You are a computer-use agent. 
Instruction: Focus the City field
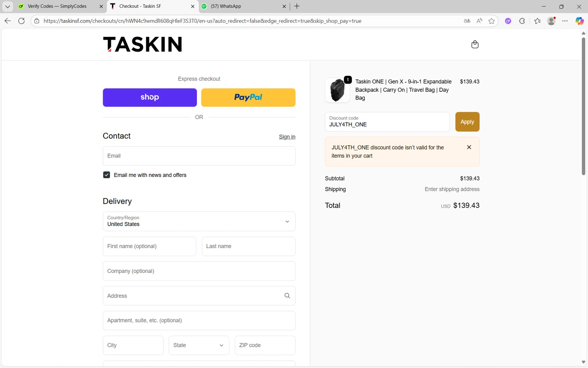pos(133,345)
